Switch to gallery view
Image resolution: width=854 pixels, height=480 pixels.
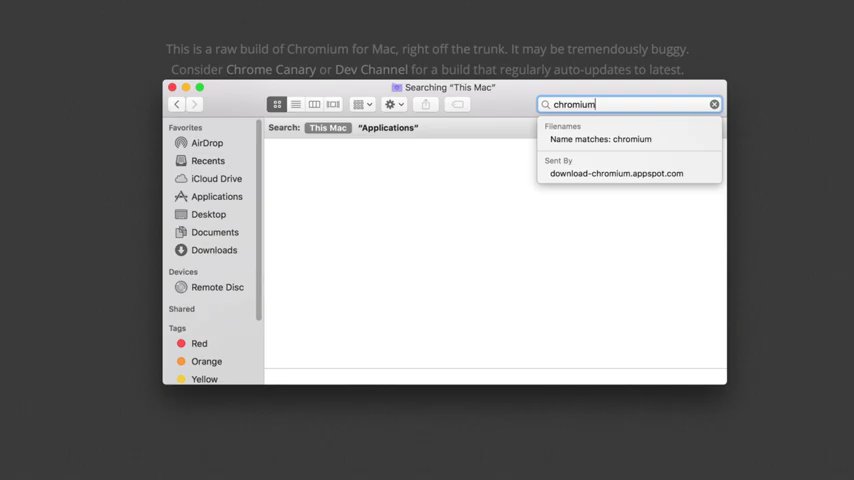pyautogui.click(x=333, y=104)
